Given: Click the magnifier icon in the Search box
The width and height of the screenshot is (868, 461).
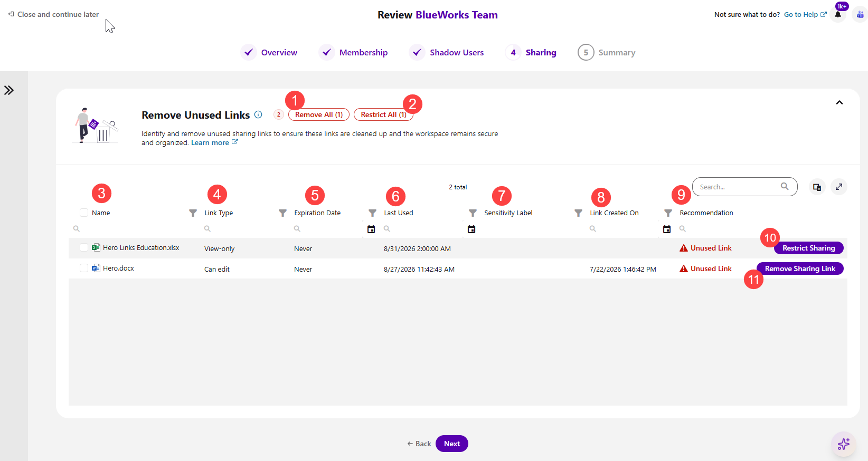Looking at the screenshot, I should (x=785, y=186).
